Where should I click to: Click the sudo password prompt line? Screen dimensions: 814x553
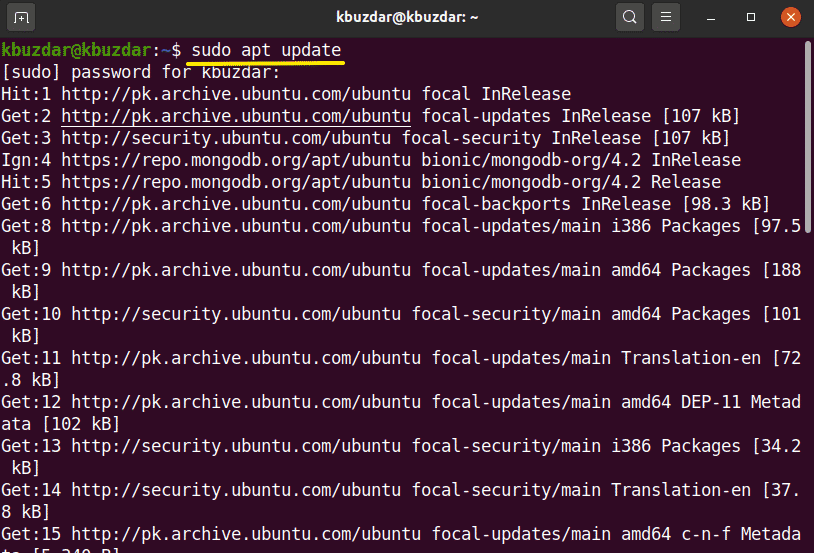click(x=141, y=72)
